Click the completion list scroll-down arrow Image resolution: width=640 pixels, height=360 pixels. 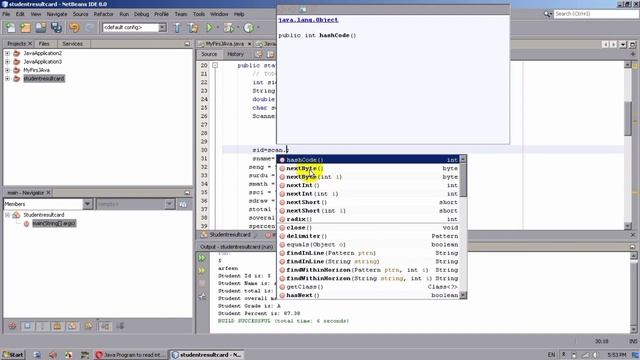click(x=463, y=295)
